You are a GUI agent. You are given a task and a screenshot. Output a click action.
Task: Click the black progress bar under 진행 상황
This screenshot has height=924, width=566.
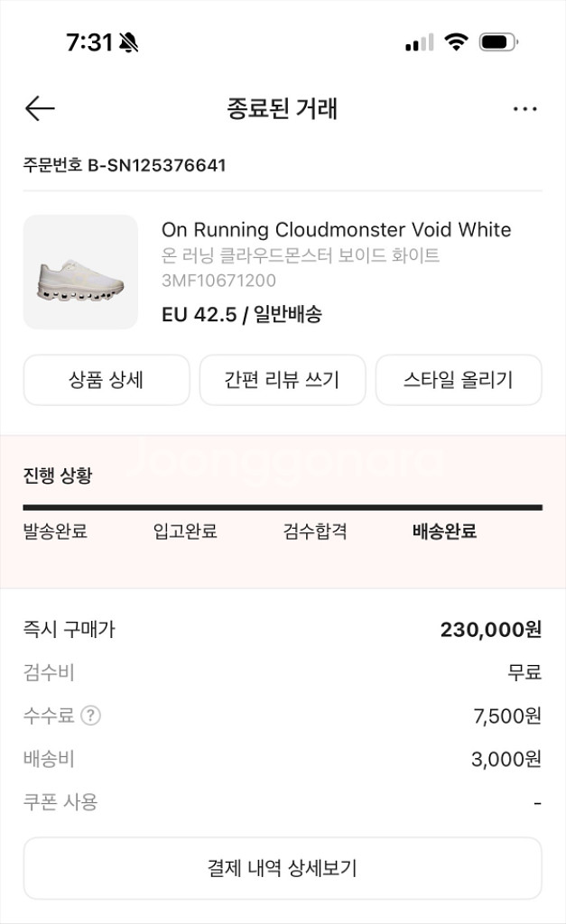(x=283, y=508)
